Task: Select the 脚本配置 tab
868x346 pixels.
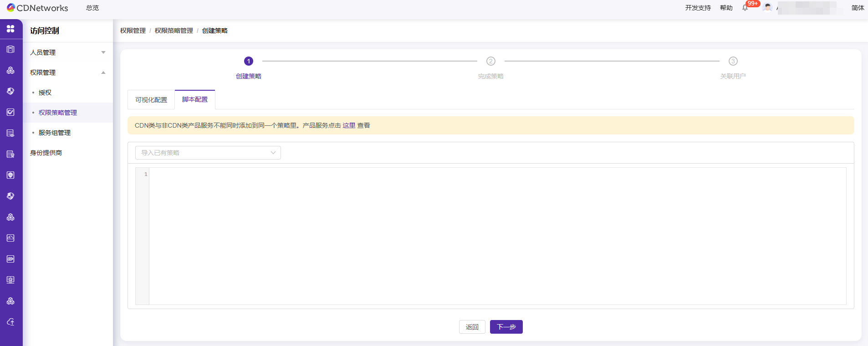Action: point(195,99)
